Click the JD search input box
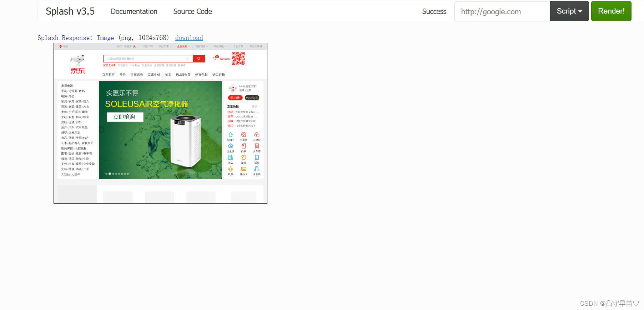This screenshot has width=644, height=310. [148, 59]
